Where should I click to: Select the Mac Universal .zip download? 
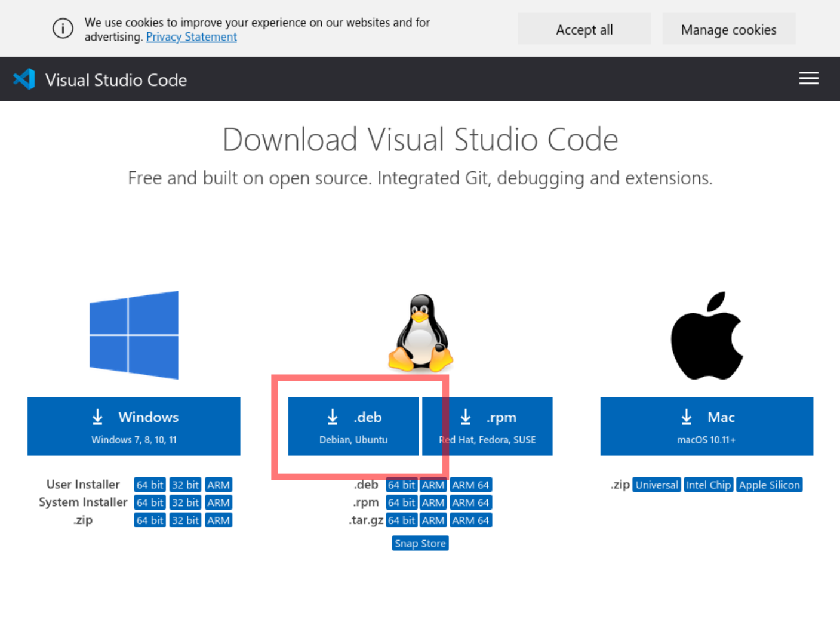tap(656, 485)
